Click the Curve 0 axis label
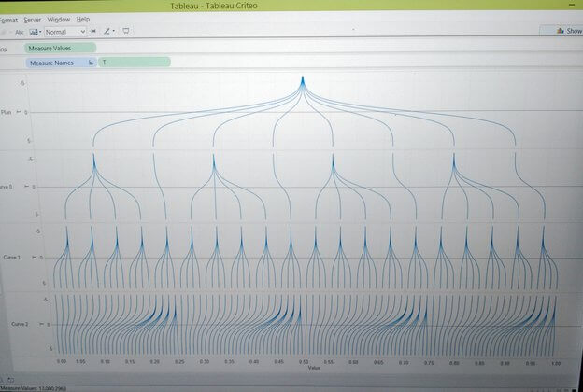 pos(7,187)
